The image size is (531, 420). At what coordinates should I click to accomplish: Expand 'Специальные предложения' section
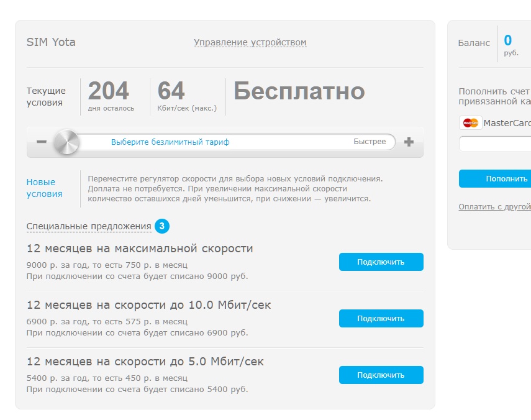tap(89, 226)
